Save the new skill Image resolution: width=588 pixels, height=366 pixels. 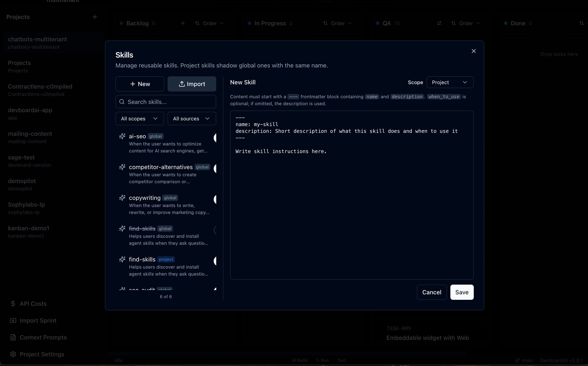462,292
